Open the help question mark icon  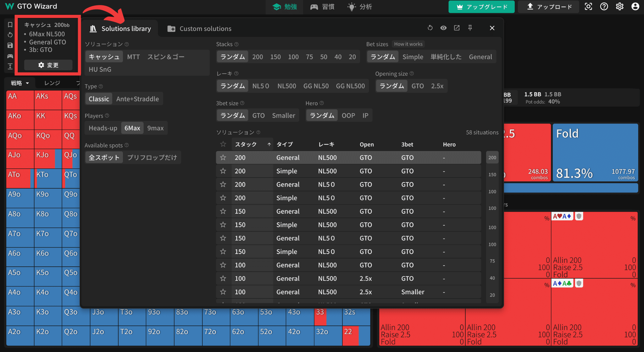pyautogui.click(x=604, y=6)
